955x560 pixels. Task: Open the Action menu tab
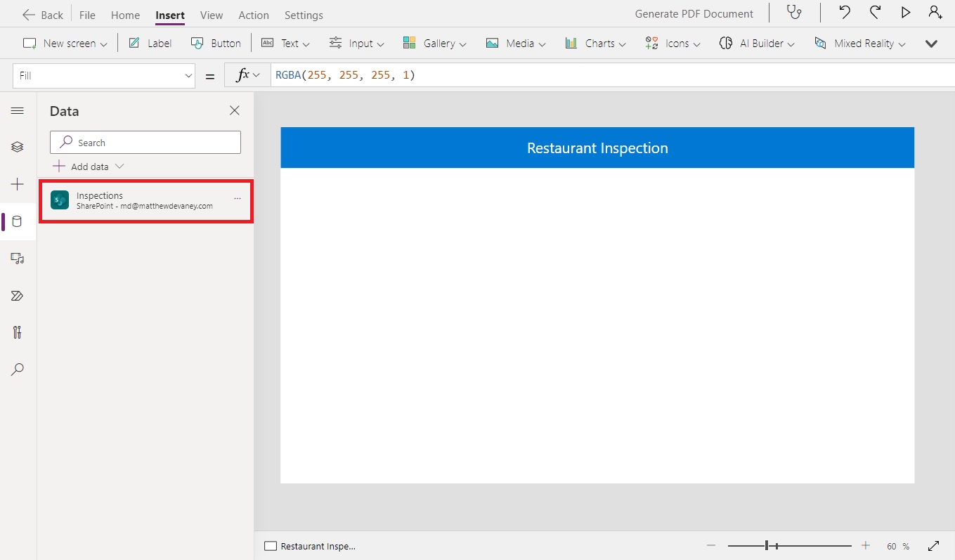pyautogui.click(x=253, y=15)
